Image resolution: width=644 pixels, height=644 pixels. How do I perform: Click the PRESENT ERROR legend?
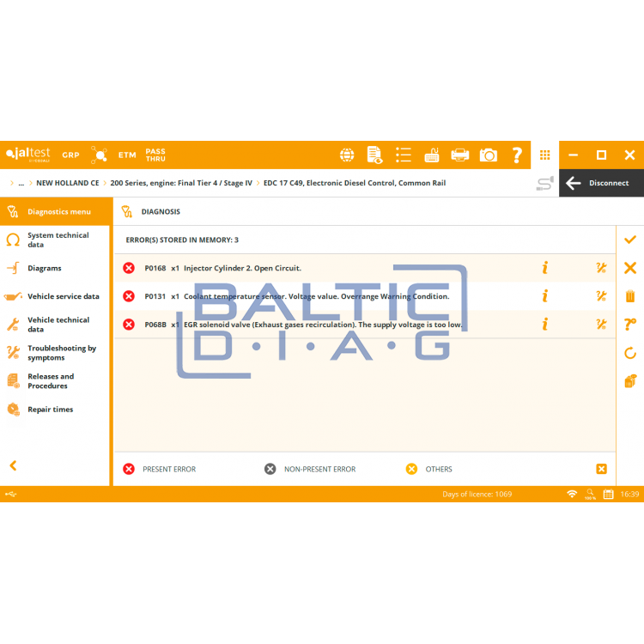pyautogui.click(x=160, y=469)
